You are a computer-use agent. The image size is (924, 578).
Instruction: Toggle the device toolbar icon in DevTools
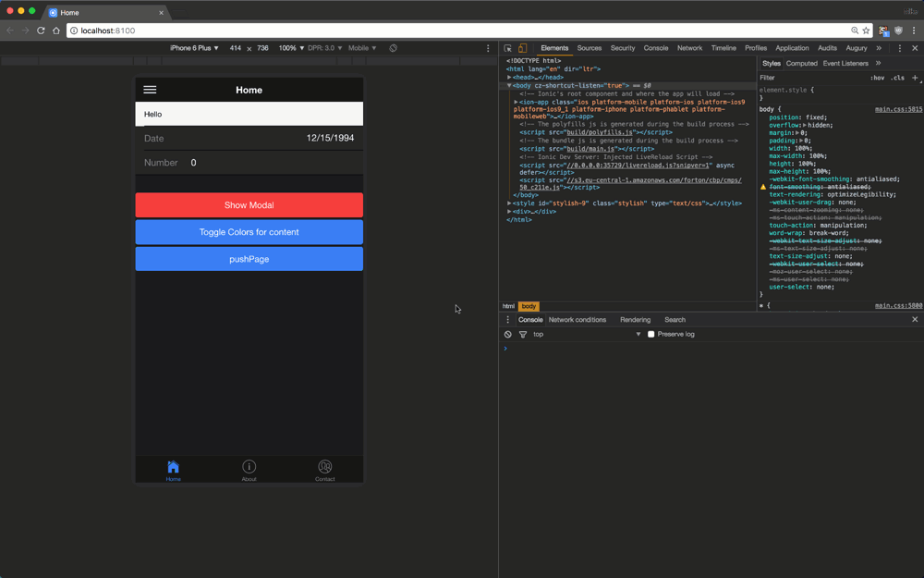click(521, 47)
